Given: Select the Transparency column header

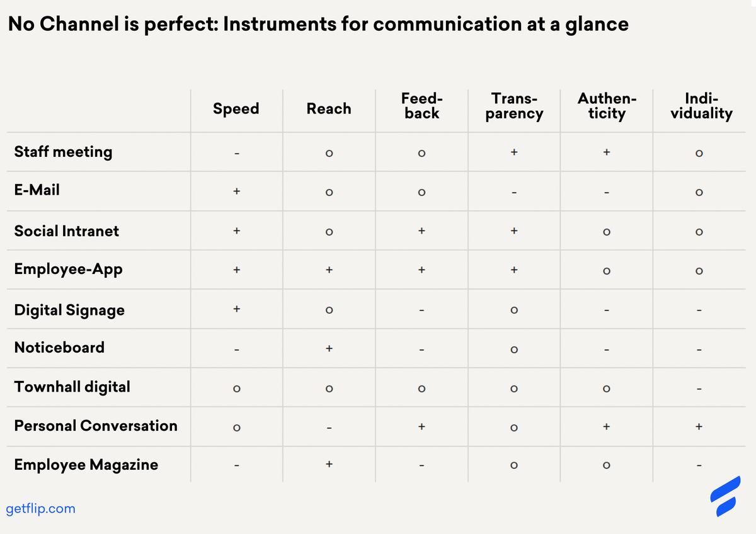Looking at the screenshot, I should (x=514, y=106).
